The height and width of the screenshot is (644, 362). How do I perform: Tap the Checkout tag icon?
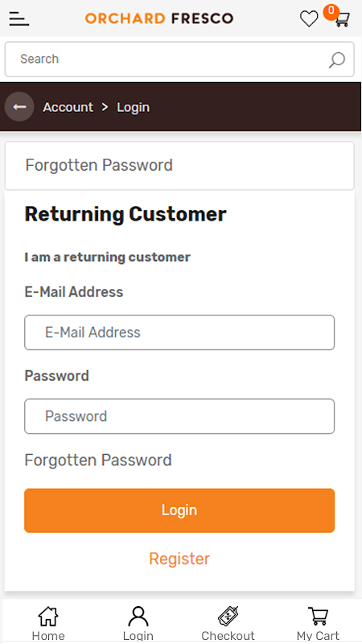[x=228, y=617]
